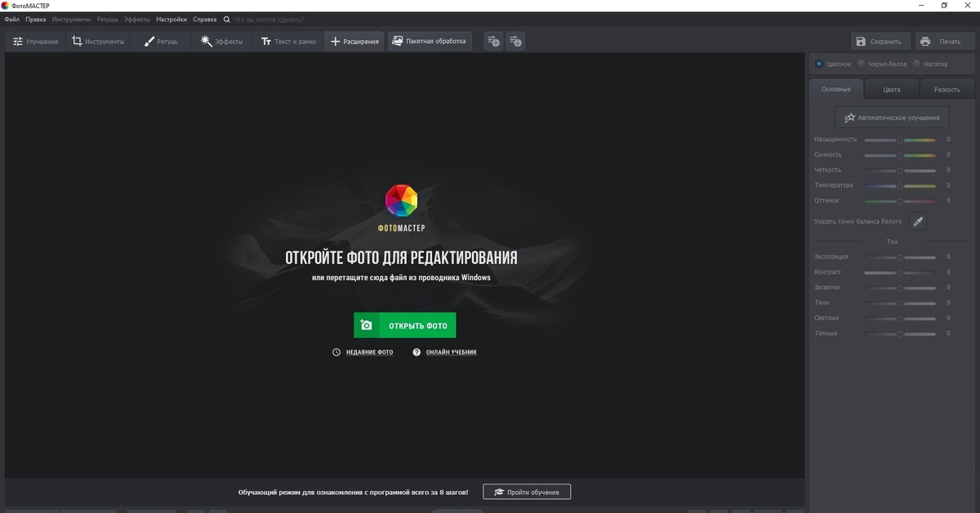The image size is (980, 513).
Task: Open the Правка menu
Action: pyautogui.click(x=35, y=19)
